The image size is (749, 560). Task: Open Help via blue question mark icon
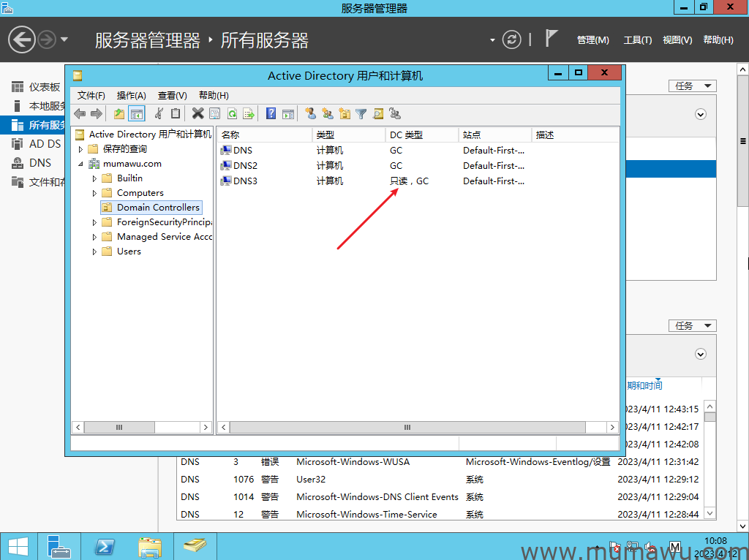pos(271,113)
